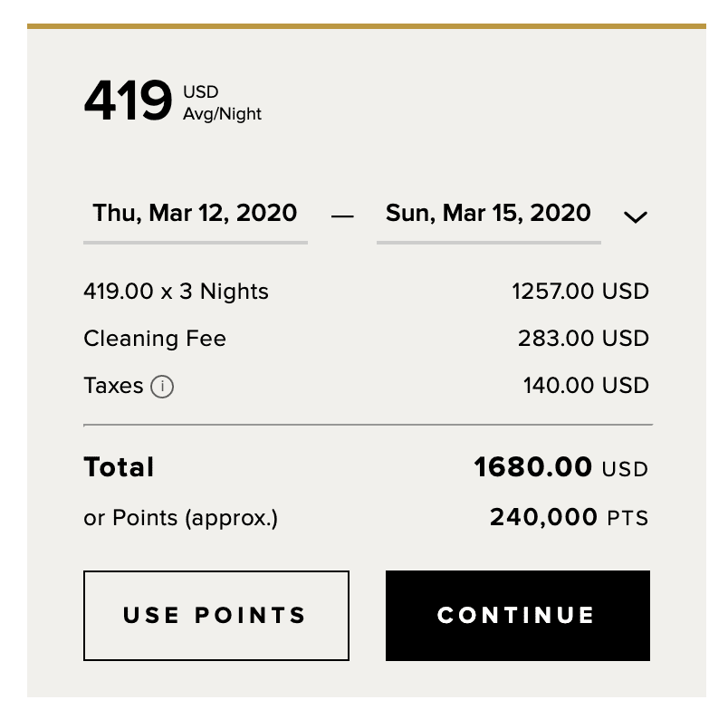Image resolution: width=728 pixels, height=719 pixels.
Task: Collapse the date range dropdown arrow
Action: point(636,217)
